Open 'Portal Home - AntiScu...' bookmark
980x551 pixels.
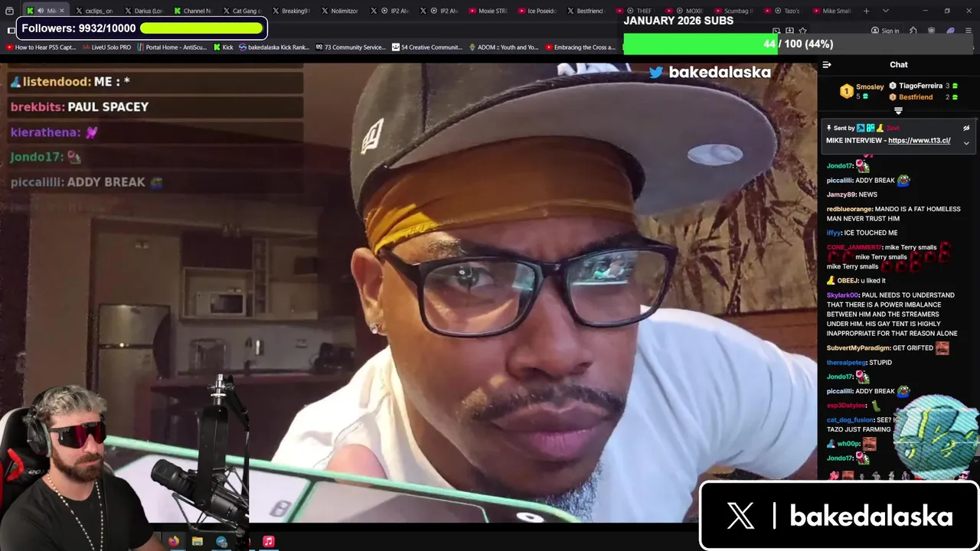point(171,47)
